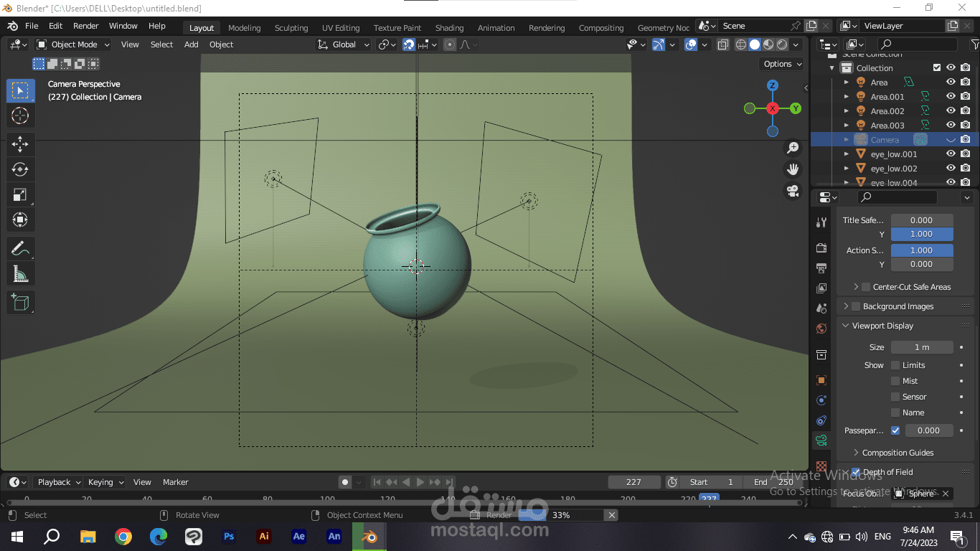Image resolution: width=980 pixels, height=551 pixels.
Task: Click the Title Safe Y 1.000 slider
Action: (922, 234)
